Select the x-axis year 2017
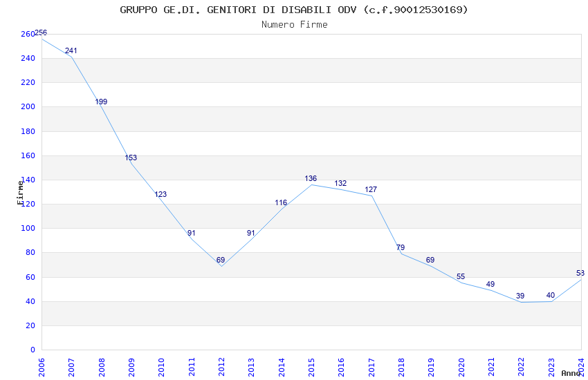 (371, 368)
